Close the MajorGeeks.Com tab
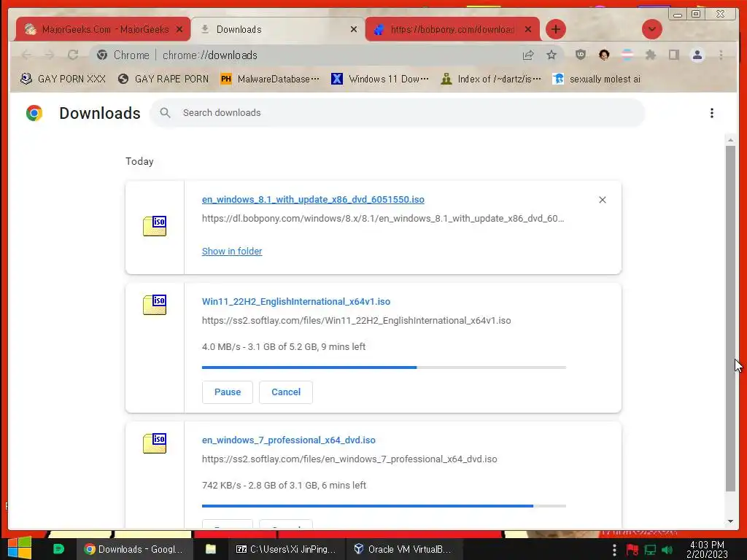The height and width of the screenshot is (560, 747). [x=179, y=29]
